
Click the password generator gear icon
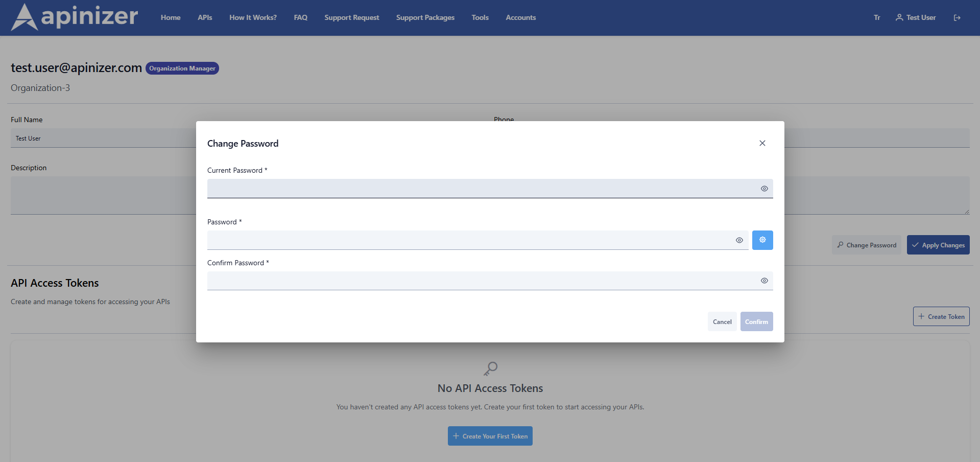tap(762, 240)
